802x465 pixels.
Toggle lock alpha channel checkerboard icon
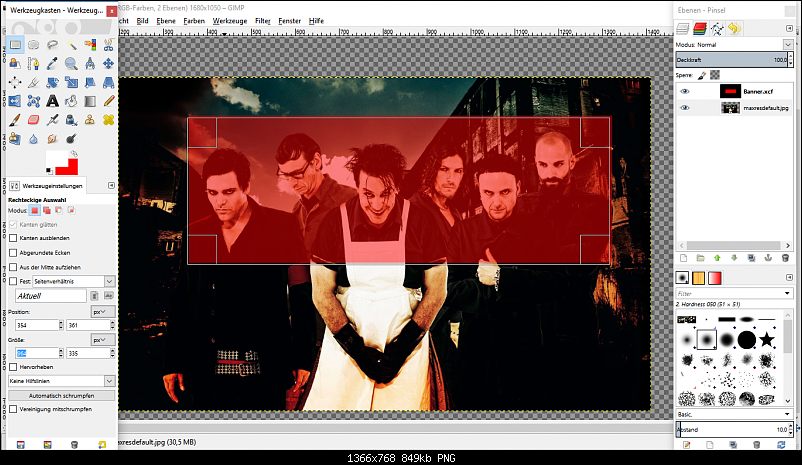click(715, 75)
